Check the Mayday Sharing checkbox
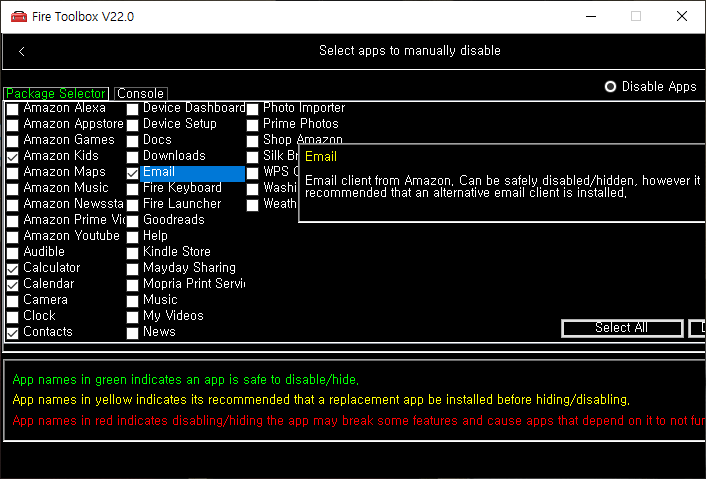The image size is (706, 479). (132, 269)
